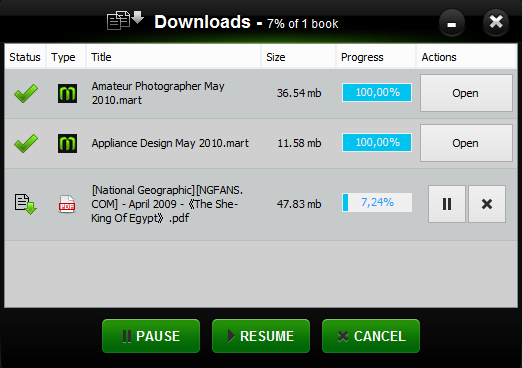The height and width of the screenshot is (368, 522).
Task: Close the Downloads window
Action: tap(496, 22)
